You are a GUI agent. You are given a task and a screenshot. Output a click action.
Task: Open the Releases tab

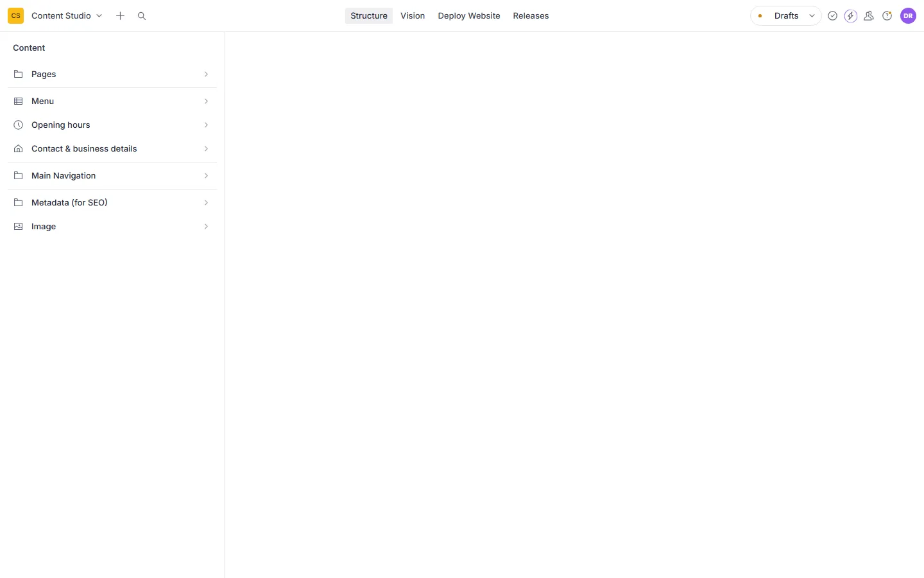531,15
